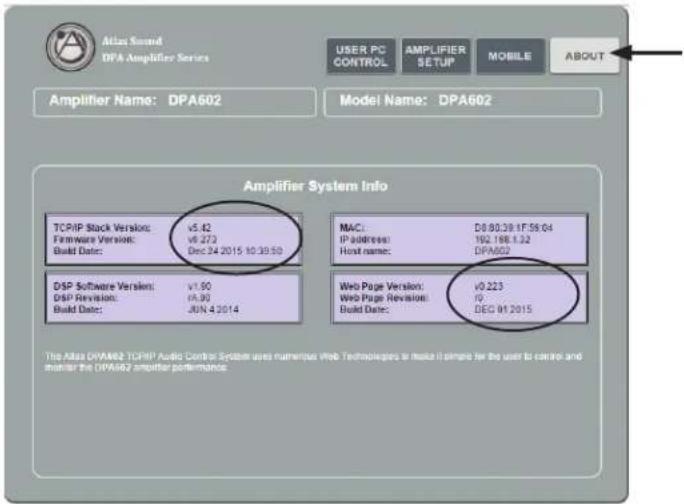The width and height of the screenshot is (684, 504).
Task: Click the DSP Revision label
Action: point(85,298)
